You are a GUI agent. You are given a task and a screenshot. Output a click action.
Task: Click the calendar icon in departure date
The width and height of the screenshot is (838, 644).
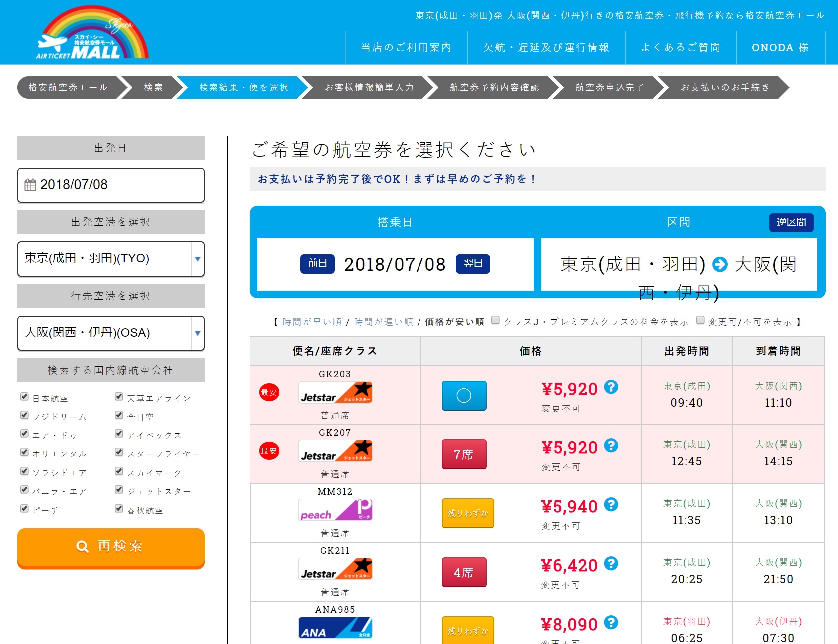click(x=30, y=185)
